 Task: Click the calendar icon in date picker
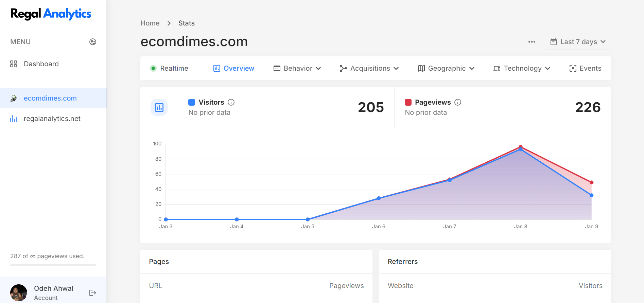coord(554,42)
